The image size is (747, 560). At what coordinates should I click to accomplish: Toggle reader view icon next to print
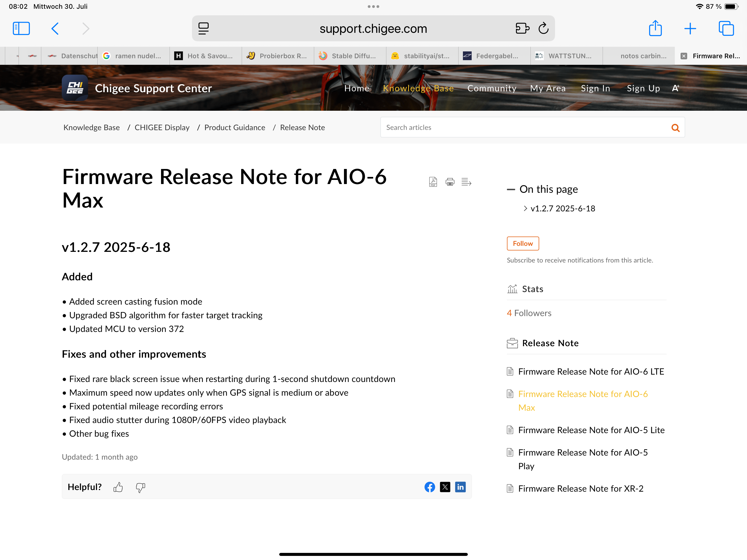point(466,182)
